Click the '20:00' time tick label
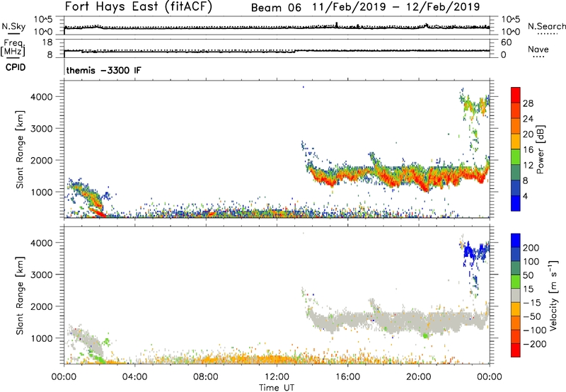Image resolution: width=566 pixels, height=392 pixels. (418, 377)
